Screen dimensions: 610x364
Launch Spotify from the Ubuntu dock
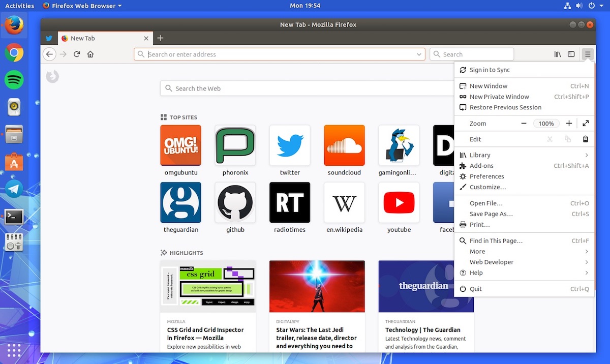(x=14, y=80)
